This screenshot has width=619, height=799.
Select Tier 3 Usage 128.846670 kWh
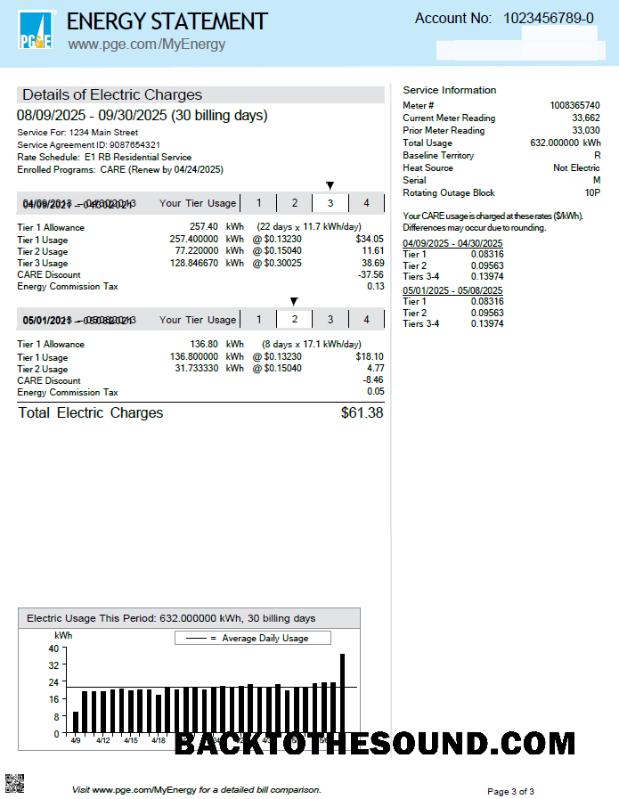click(x=206, y=263)
